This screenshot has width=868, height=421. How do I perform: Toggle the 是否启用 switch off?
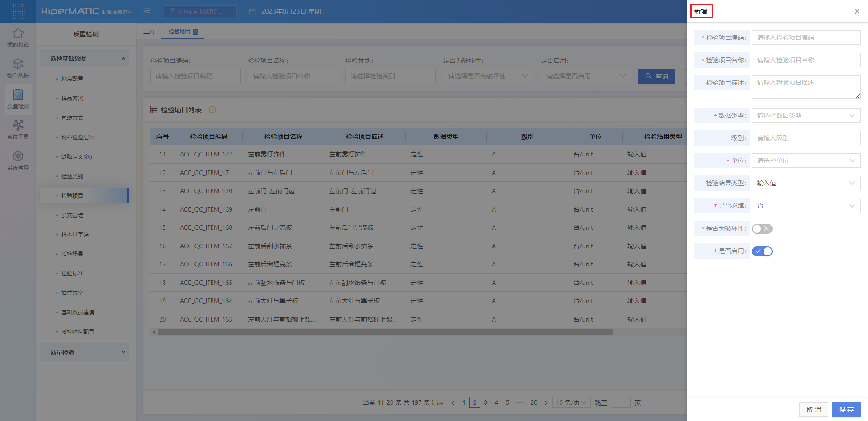tap(762, 251)
